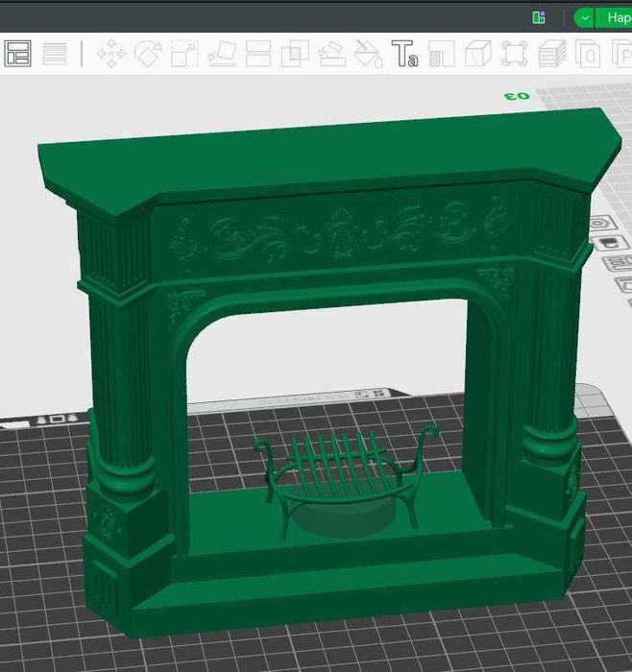Select the paint bucket color painting tool
The width and height of the screenshot is (632, 672).
368,54
